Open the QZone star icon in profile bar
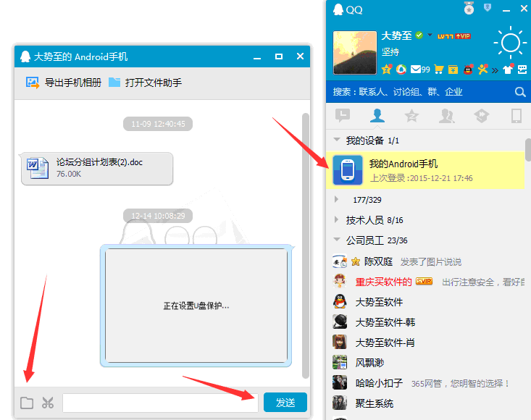531x420 pixels. (387, 70)
